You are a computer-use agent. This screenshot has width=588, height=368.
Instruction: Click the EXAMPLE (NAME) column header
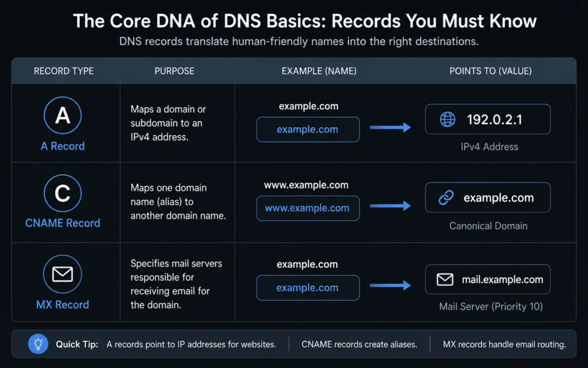pyautogui.click(x=319, y=71)
